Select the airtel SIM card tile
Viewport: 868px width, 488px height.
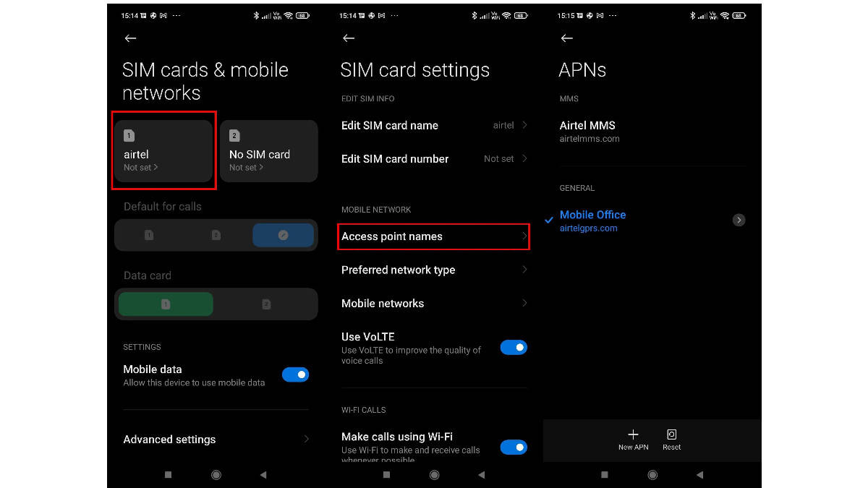(x=163, y=151)
